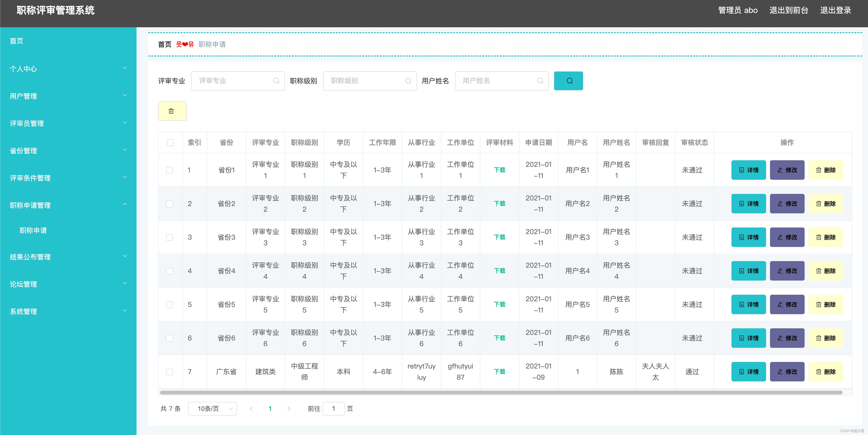868x435 pixels.
Task: Expand the 评审条件管理 sidebar menu
Action: (68, 178)
